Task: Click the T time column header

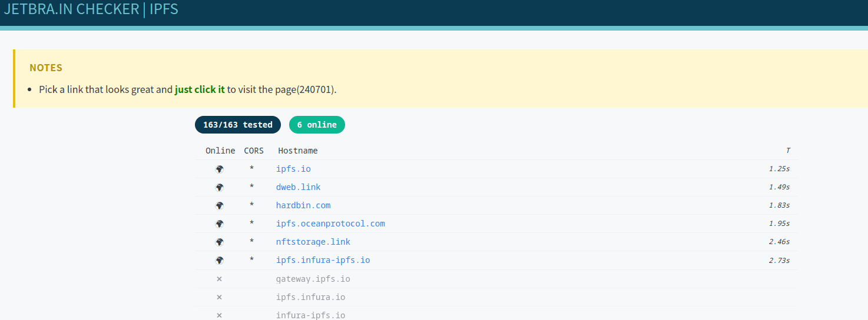Action: 788,151
